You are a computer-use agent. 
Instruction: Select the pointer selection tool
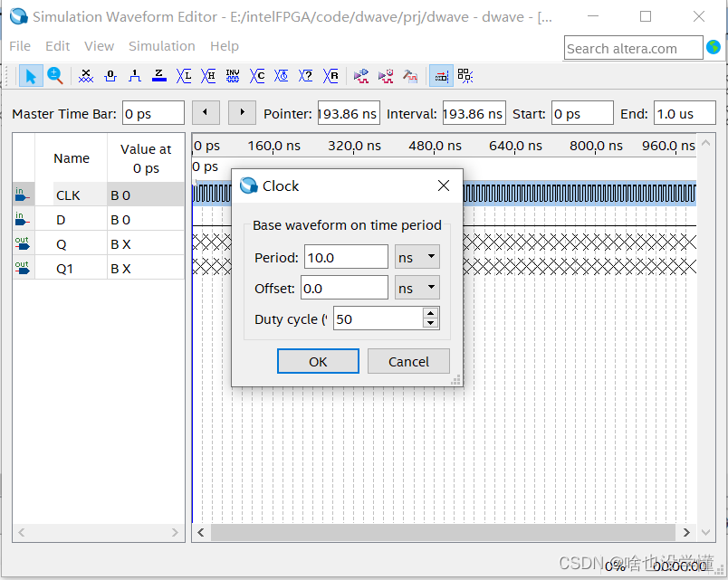point(31,76)
